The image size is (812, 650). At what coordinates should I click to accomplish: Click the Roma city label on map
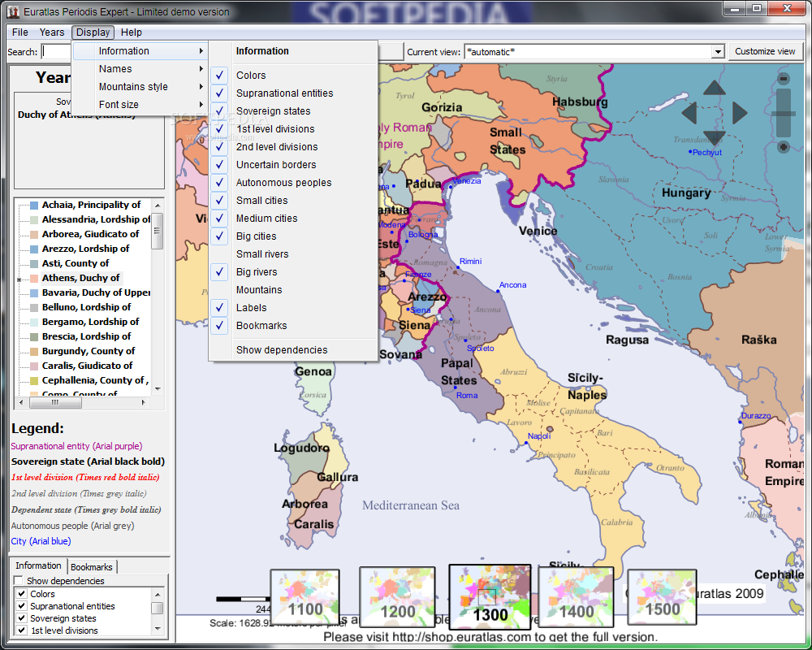[467, 396]
